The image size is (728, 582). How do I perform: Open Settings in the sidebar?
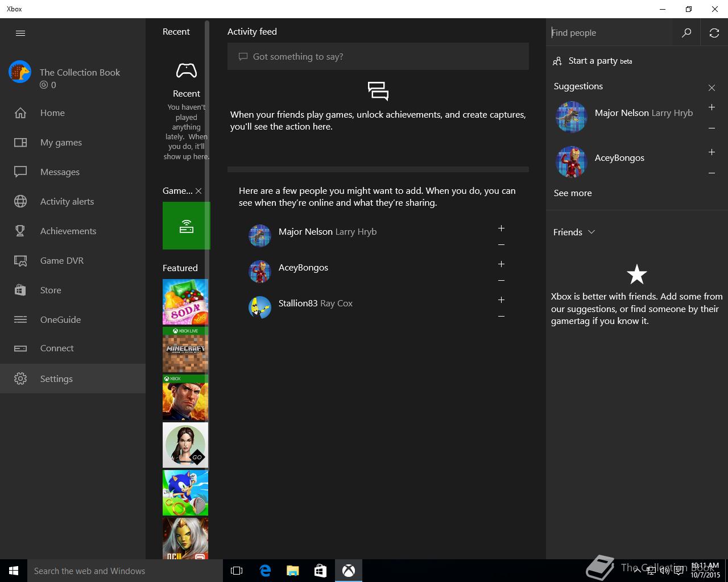(x=73, y=379)
